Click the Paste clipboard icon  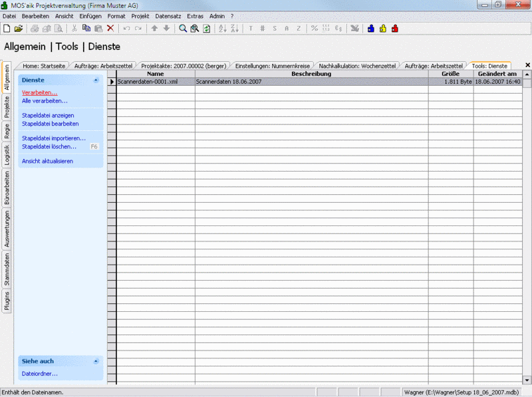98,29
